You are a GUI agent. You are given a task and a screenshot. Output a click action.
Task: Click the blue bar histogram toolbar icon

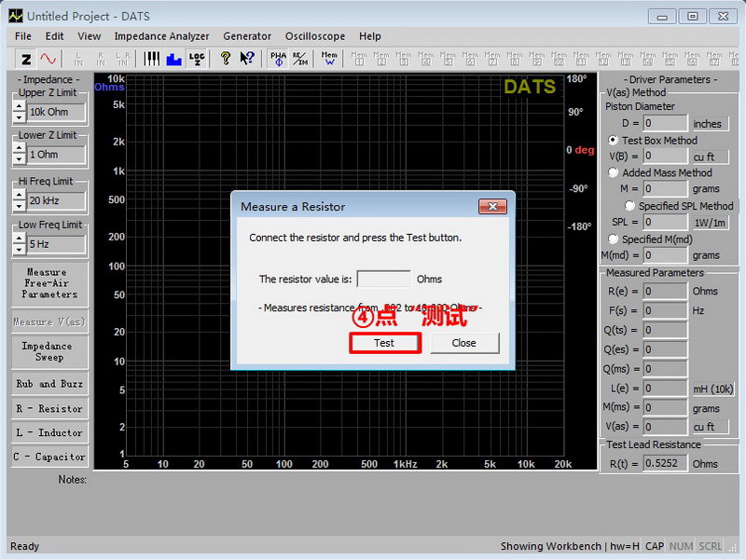(173, 59)
